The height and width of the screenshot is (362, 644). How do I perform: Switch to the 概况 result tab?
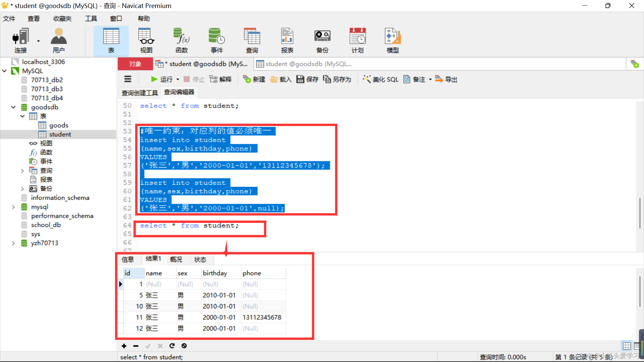(176, 259)
